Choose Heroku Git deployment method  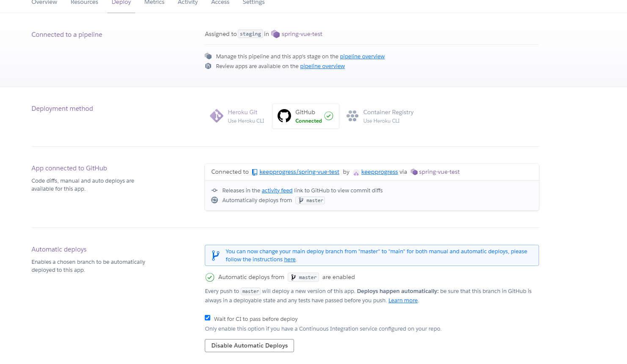pos(237,116)
